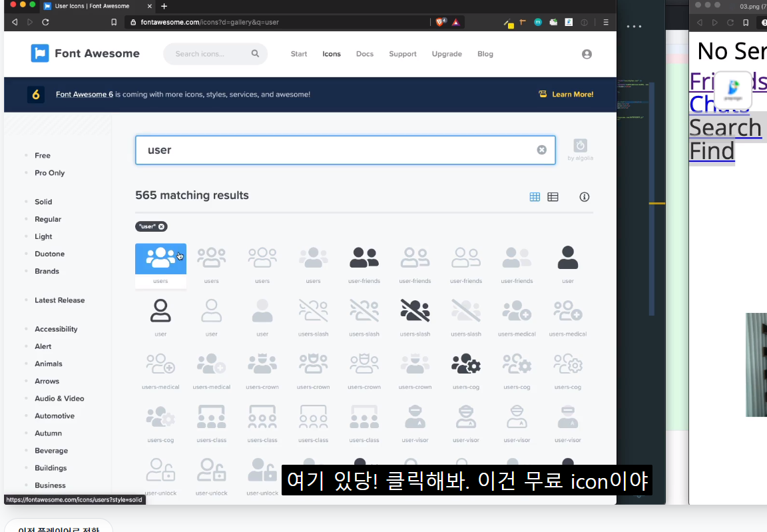Click the Search link in right window

725,128
